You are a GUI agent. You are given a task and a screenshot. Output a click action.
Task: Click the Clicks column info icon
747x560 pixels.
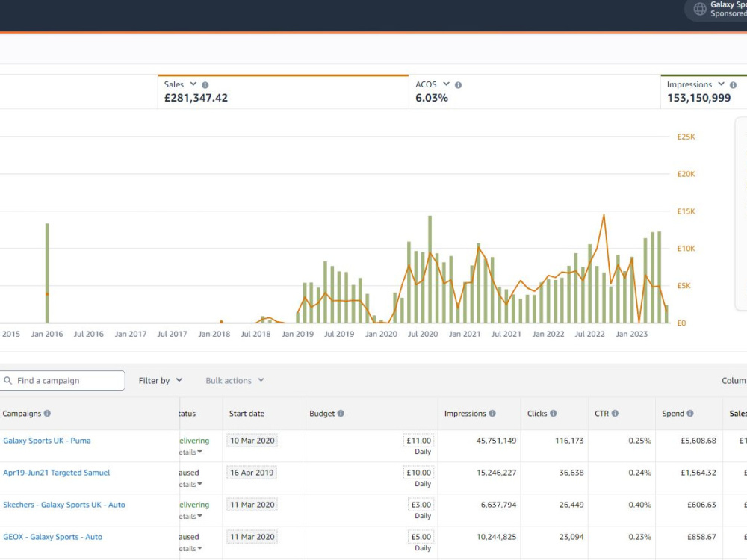click(553, 414)
